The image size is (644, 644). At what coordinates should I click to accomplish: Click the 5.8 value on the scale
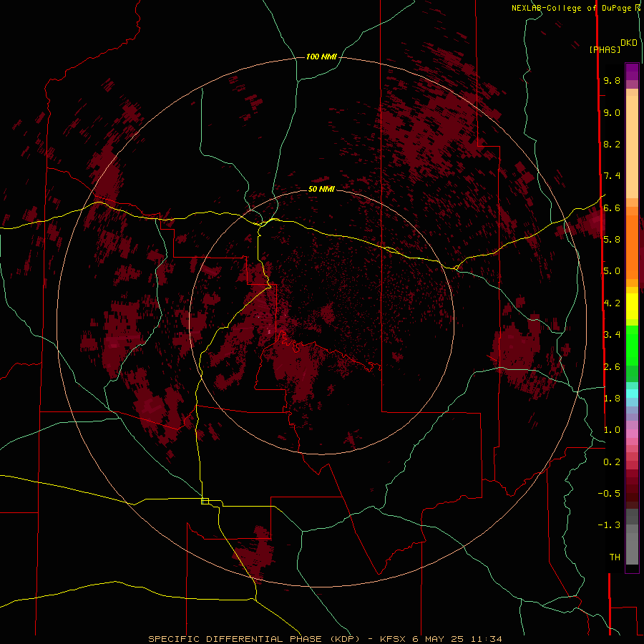coord(612,240)
